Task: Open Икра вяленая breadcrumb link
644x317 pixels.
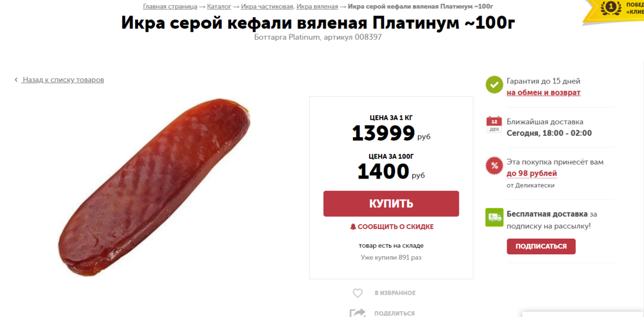Action: coord(317,6)
